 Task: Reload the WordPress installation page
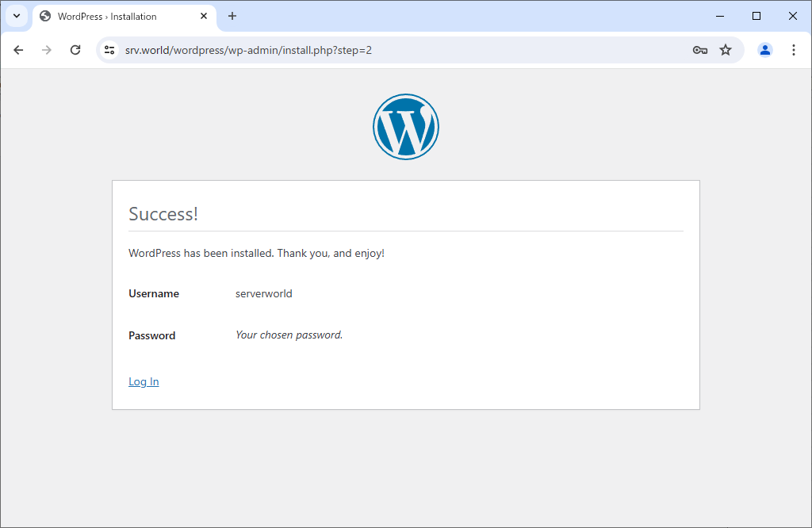tap(75, 50)
